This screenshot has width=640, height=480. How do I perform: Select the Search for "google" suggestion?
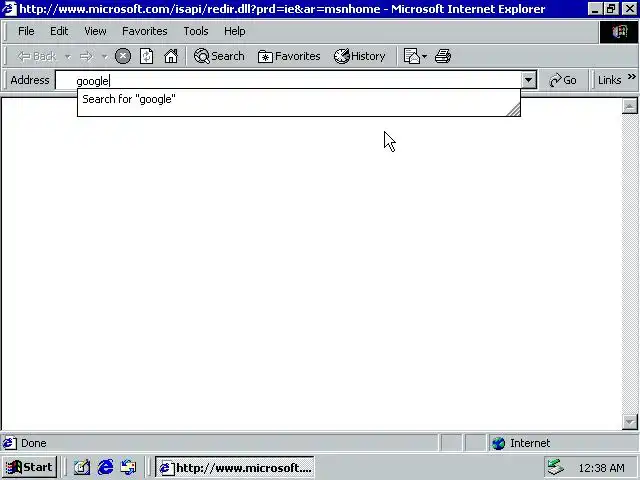click(299, 99)
